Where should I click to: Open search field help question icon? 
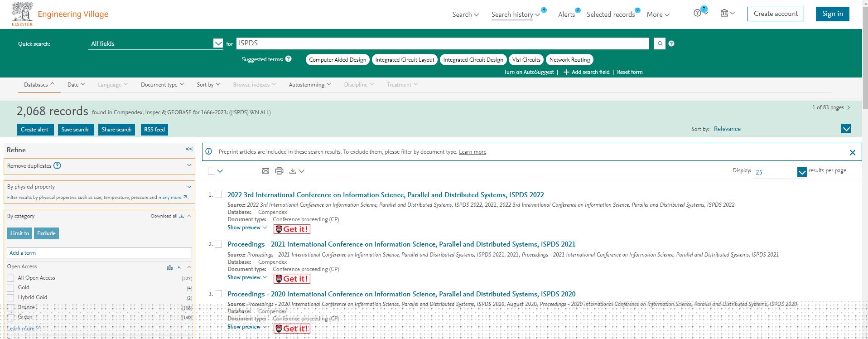point(671,44)
